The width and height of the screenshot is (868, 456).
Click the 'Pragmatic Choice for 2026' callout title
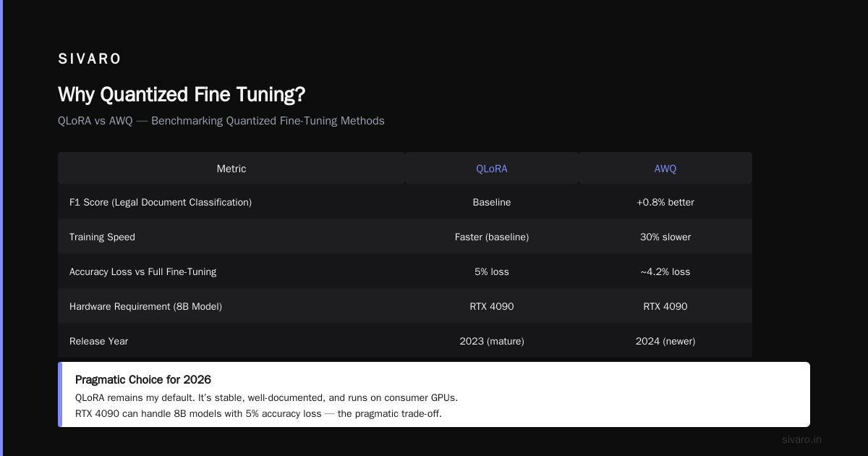[x=143, y=380]
